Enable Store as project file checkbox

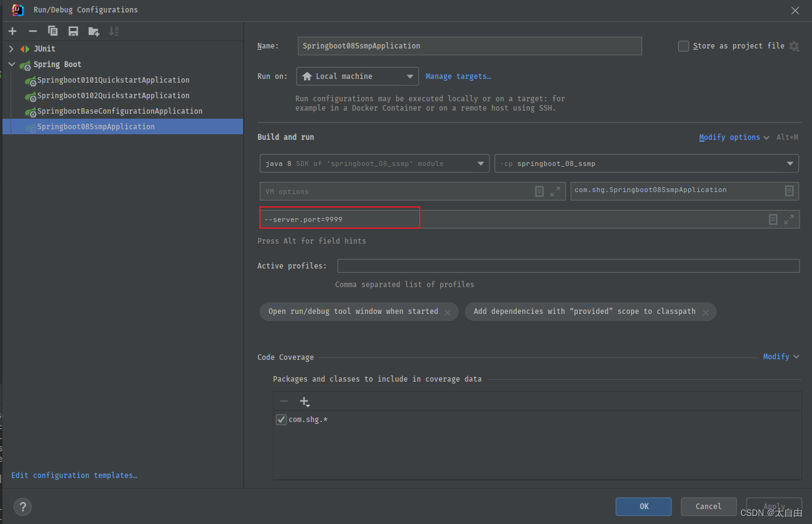pos(683,46)
